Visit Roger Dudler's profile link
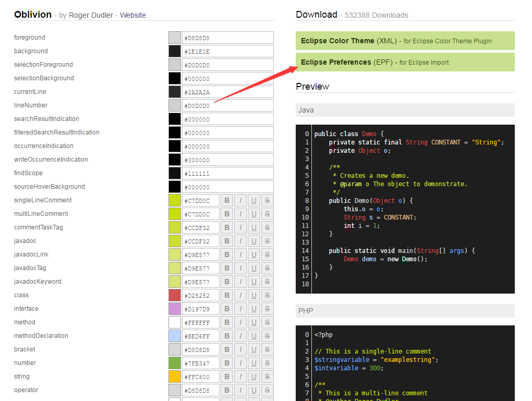Screen dimensions: 532x401 (x=88, y=15)
